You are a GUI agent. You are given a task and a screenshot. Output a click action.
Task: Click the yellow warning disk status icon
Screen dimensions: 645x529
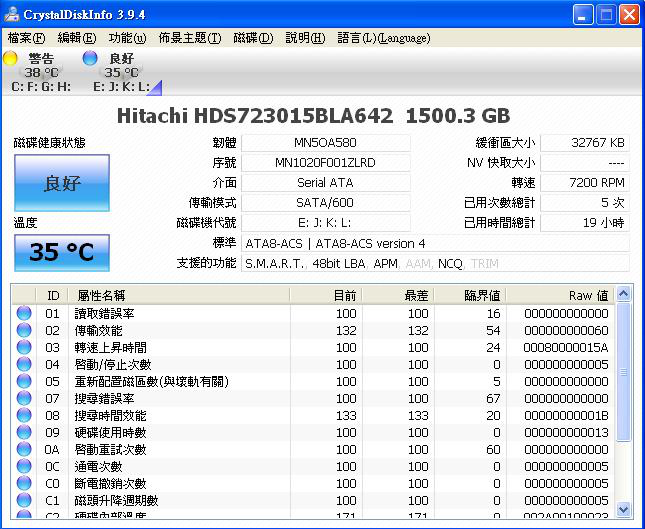[11, 59]
